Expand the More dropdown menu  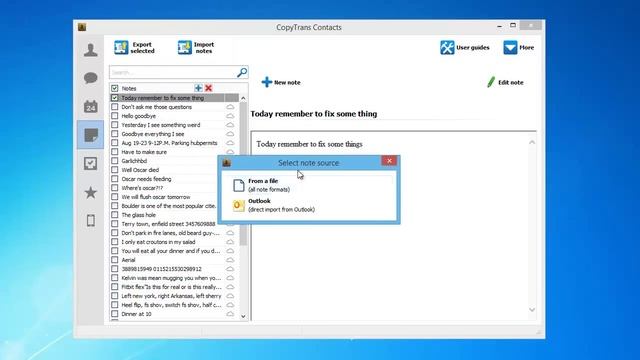point(518,48)
